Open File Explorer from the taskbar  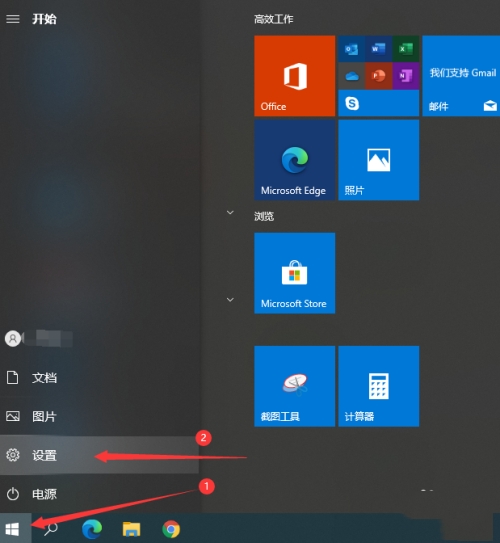click(x=131, y=529)
